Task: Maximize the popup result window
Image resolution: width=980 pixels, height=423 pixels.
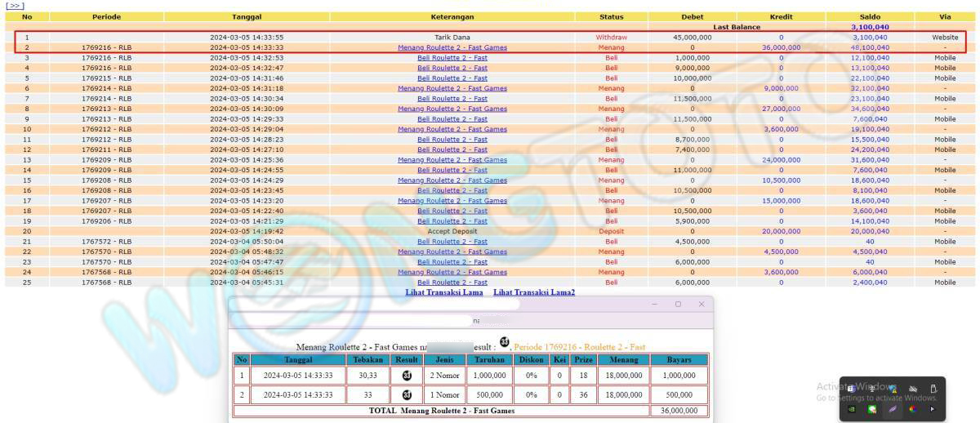Action: [x=678, y=304]
